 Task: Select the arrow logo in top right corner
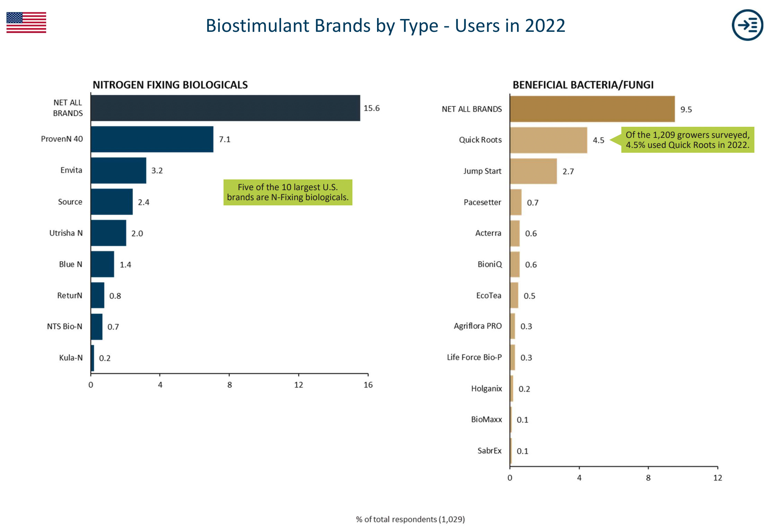pos(747,25)
